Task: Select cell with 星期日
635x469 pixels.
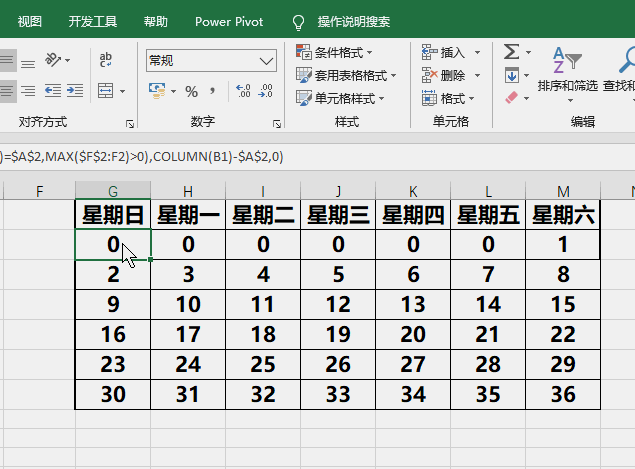Action: pos(113,215)
